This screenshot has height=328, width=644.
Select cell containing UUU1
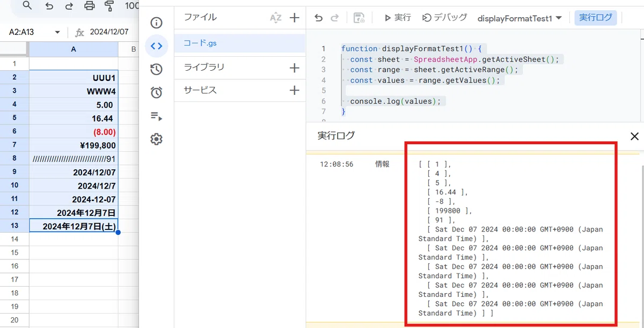click(x=74, y=78)
